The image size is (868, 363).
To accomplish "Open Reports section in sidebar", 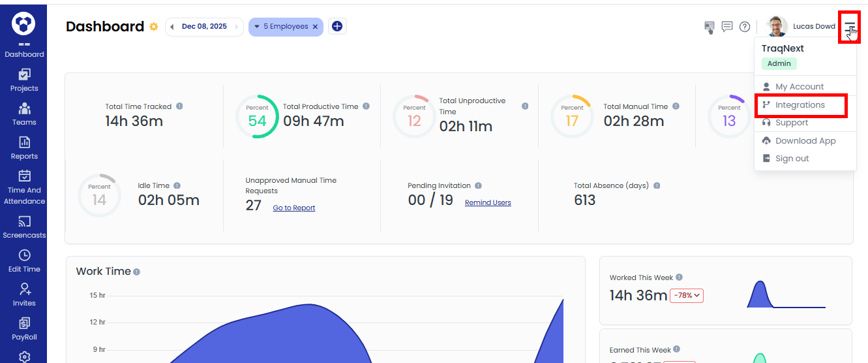I will (24, 148).
